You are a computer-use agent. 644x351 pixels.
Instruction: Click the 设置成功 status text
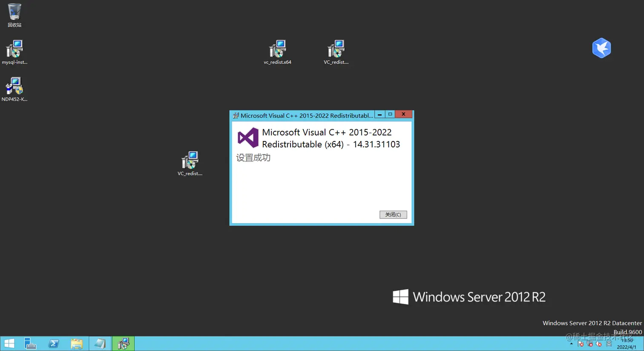253,158
